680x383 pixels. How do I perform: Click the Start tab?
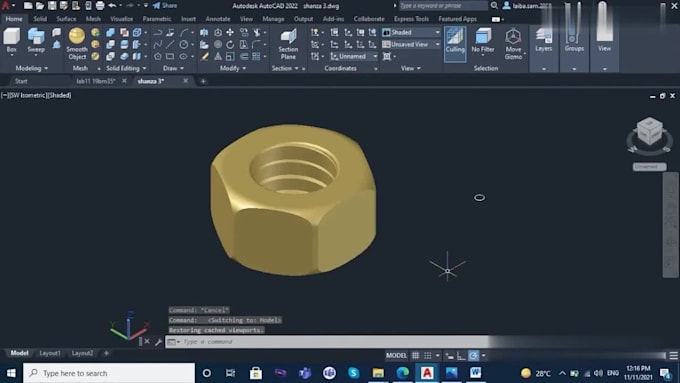[21, 81]
